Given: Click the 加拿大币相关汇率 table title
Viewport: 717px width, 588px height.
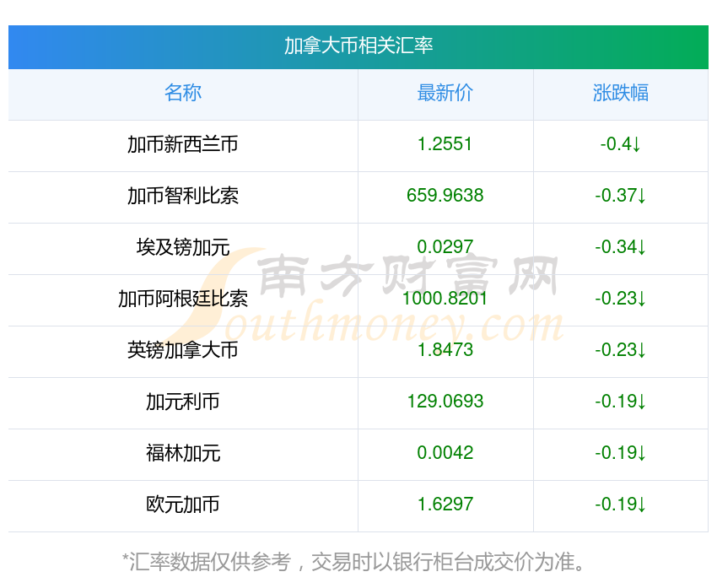Looking at the screenshot, I should [x=358, y=46].
